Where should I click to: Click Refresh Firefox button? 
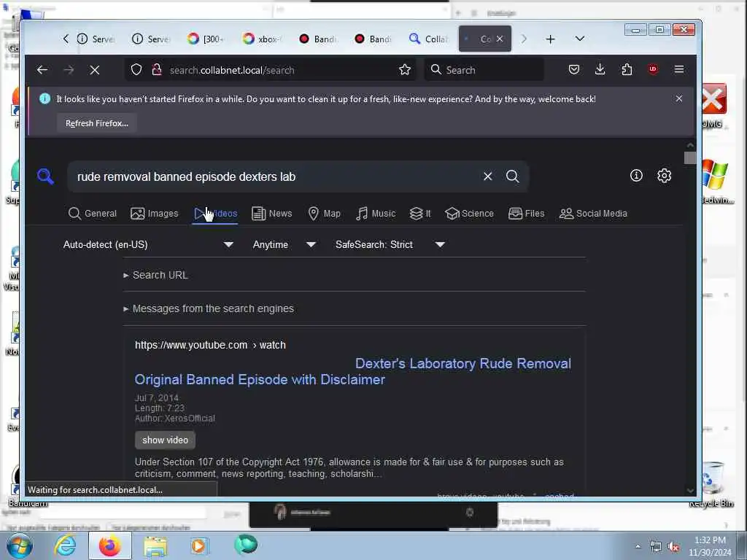(97, 123)
